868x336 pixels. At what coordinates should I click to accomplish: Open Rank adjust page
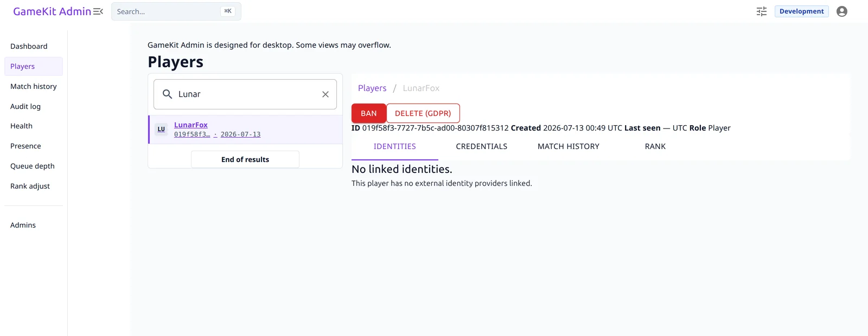tap(34, 186)
